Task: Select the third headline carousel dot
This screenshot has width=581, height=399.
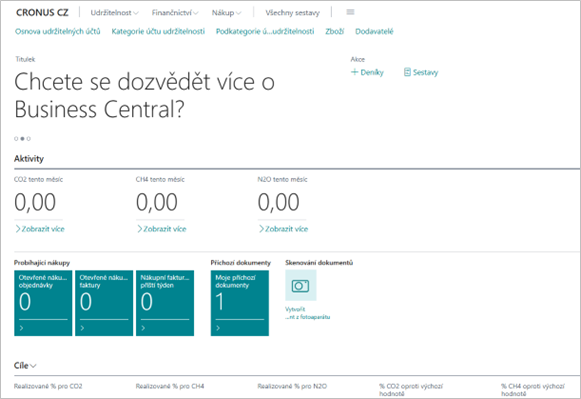Action: click(x=29, y=139)
